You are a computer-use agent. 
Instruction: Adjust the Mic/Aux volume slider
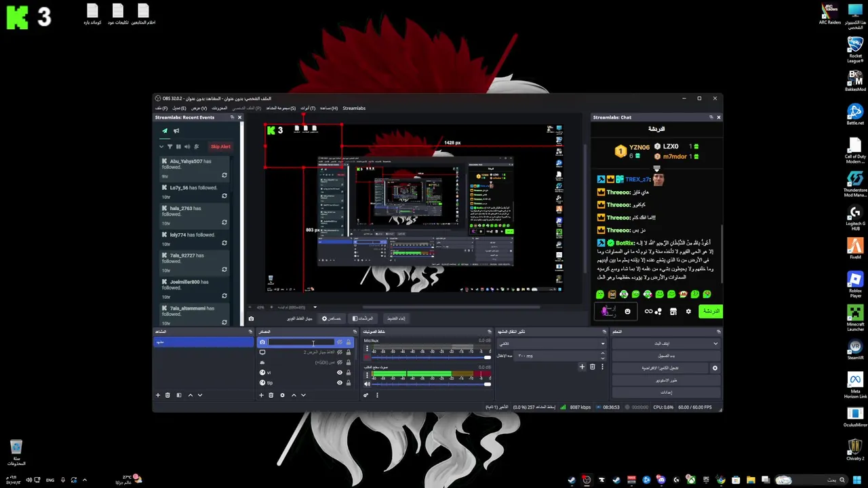tap(431, 358)
